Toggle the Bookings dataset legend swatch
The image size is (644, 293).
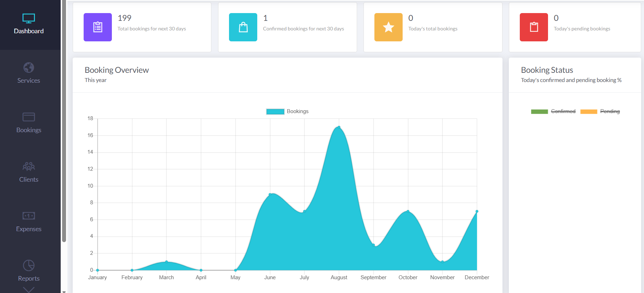click(275, 112)
